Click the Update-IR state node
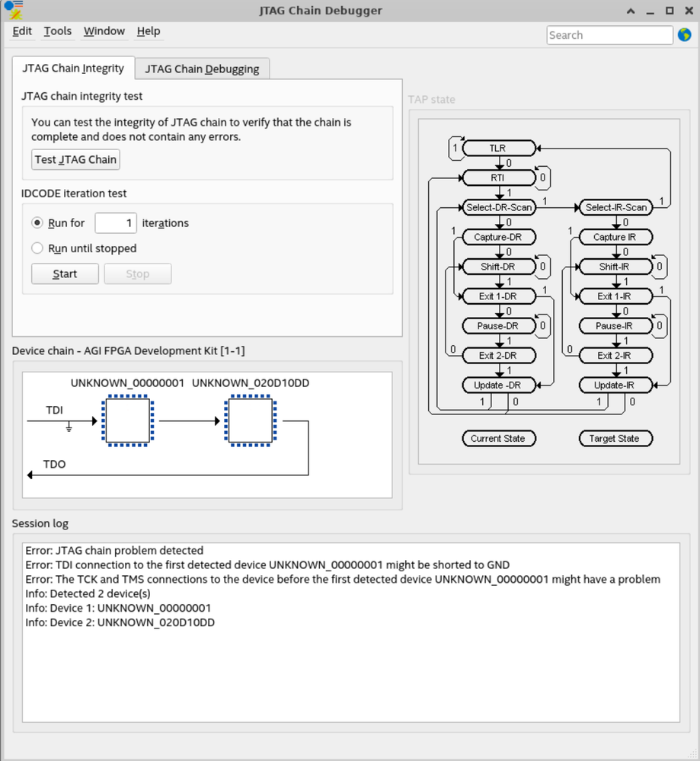 click(616, 385)
